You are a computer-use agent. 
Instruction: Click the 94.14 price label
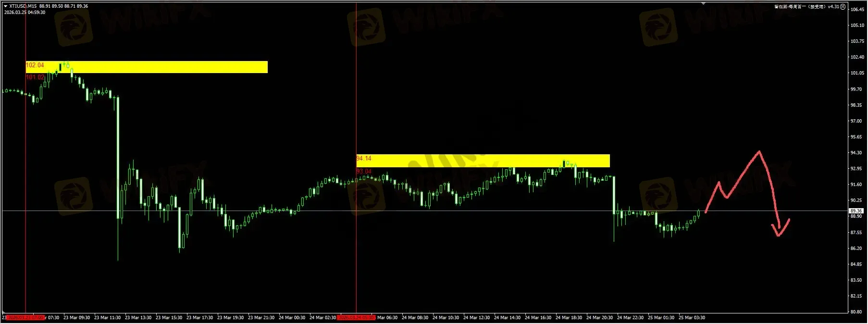tap(364, 158)
